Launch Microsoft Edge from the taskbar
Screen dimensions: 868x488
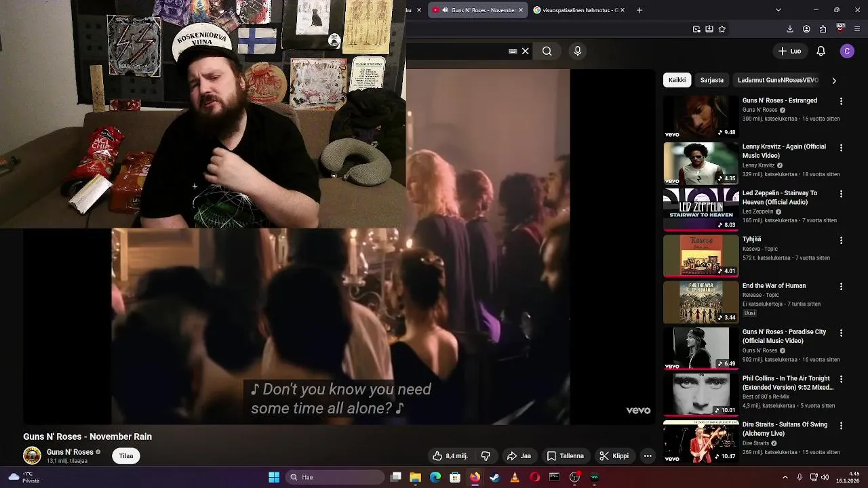point(435,477)
